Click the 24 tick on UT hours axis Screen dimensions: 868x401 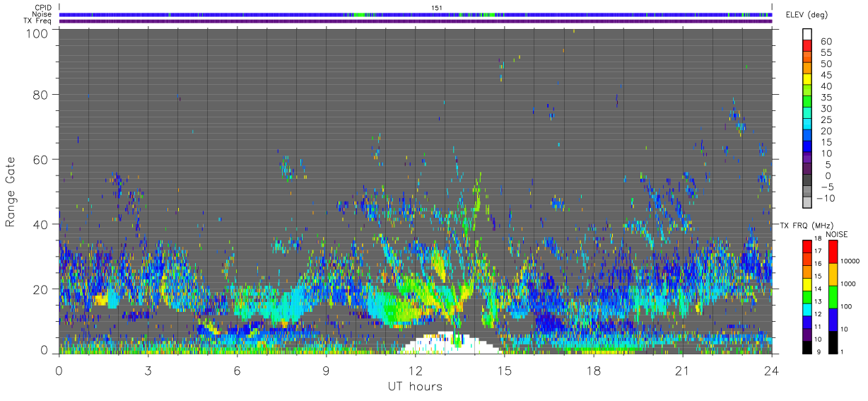[771, 370]
